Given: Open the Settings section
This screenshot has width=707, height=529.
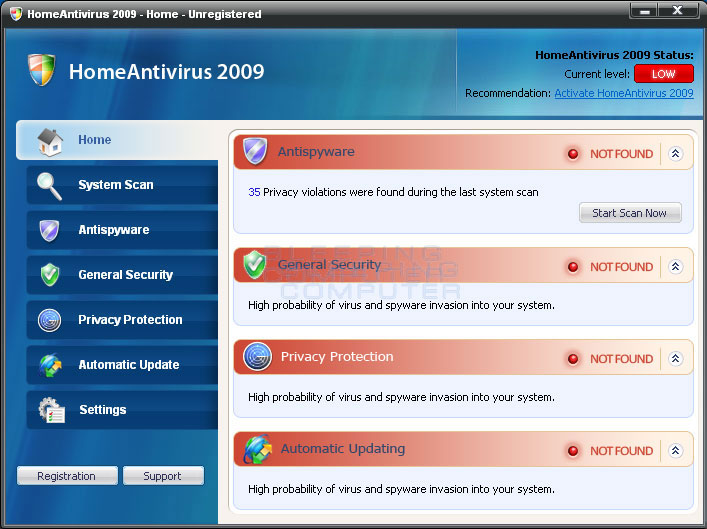Looking at the screenshot, I should tap(122, 410).
